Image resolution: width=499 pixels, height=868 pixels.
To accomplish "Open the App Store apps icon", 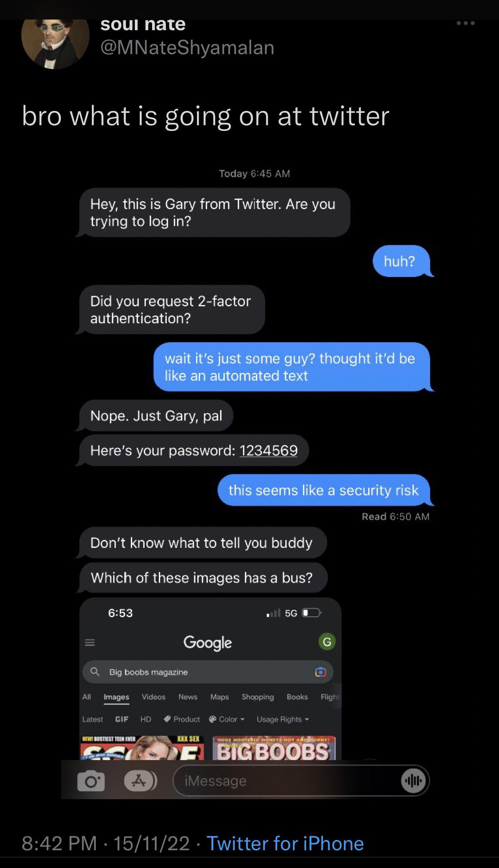I will pos(140,781).
